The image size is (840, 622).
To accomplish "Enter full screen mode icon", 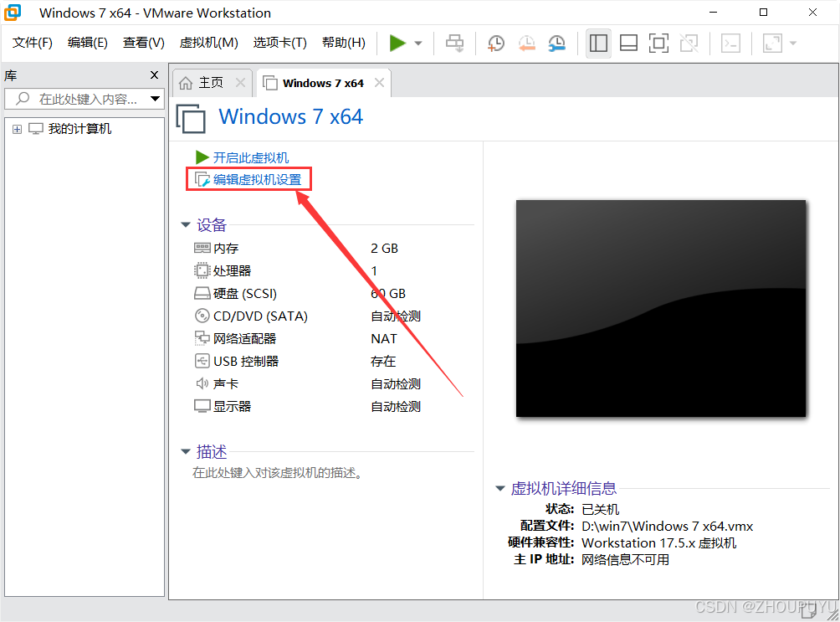I will [658, 43].
